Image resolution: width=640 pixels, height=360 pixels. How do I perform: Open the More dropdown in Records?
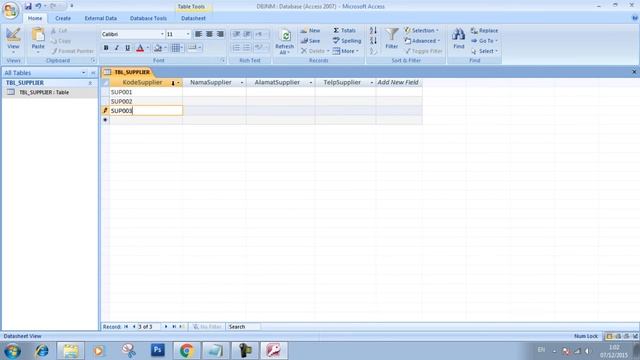346,51
